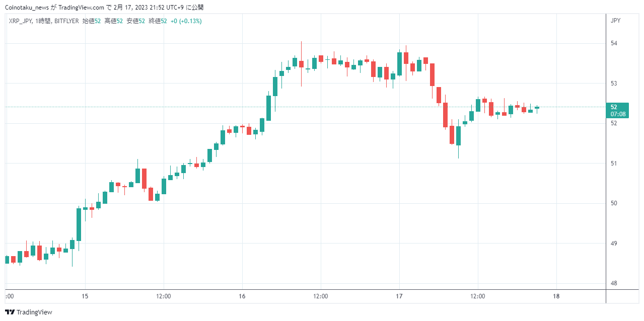This screenshot has width=644, height=321.
Task: Click the date marker 17 on time axis
Action: pos(399,296)
